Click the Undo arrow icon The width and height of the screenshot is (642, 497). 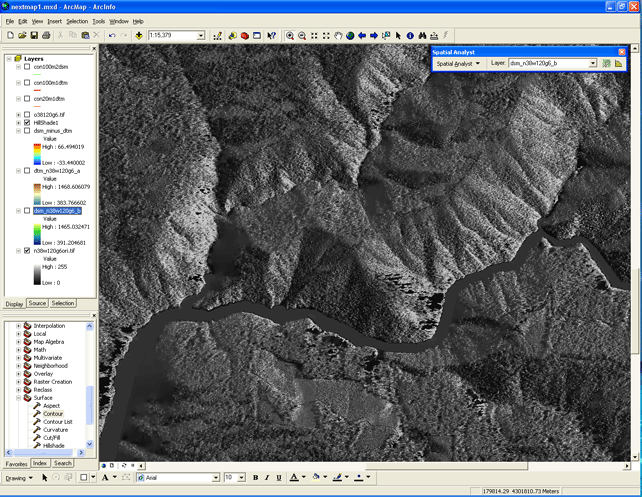coord(112,36)
